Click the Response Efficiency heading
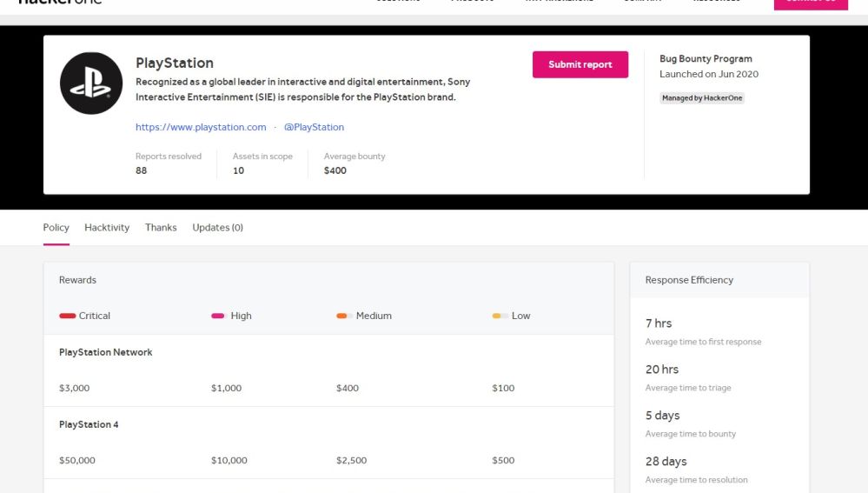868x493 pixels. [689, 280]
